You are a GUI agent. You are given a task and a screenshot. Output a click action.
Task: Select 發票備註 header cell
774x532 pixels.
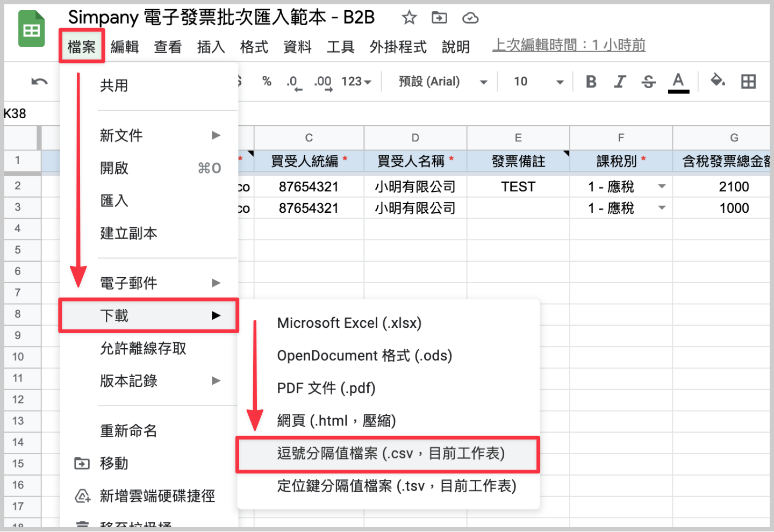[x=518, y=161]
